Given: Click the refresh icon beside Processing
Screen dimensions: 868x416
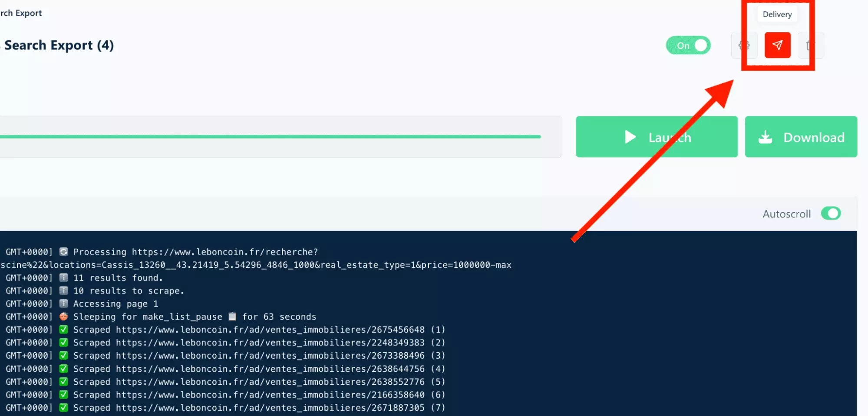Looking at the screenshot, I should [x=63, y=252].
